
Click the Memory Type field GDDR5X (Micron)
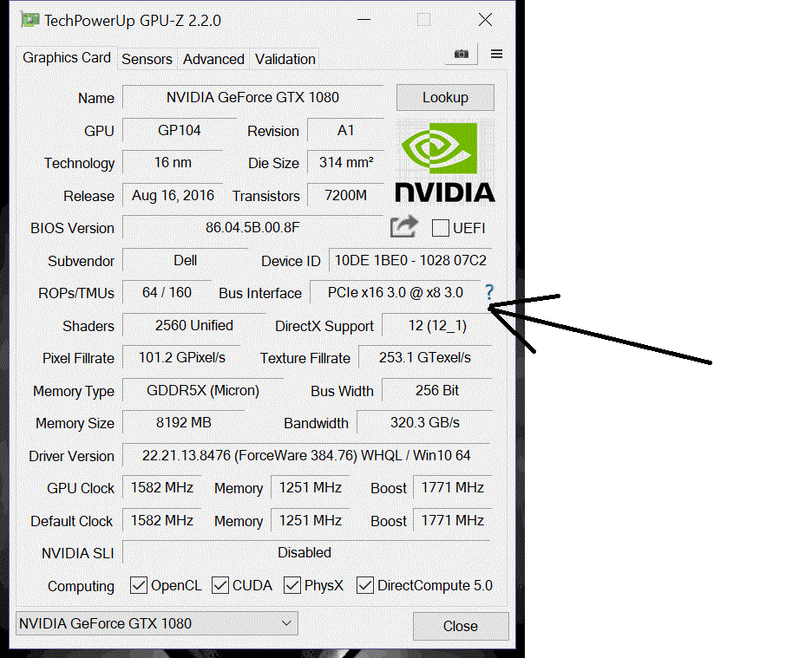pyautogui.click(x=202, y=390)
